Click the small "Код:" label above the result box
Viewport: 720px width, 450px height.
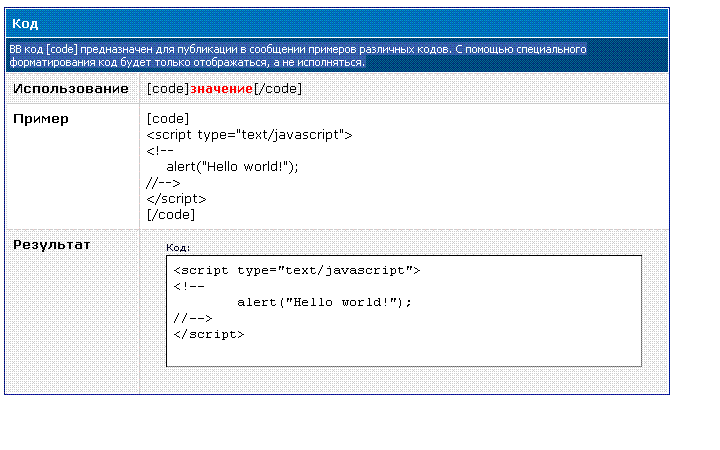(177, 247)
